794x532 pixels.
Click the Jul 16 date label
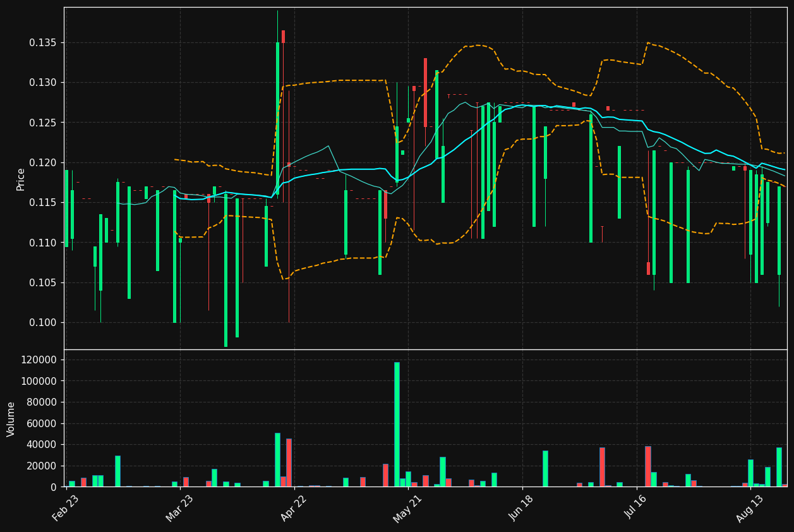tap(636, 508)
